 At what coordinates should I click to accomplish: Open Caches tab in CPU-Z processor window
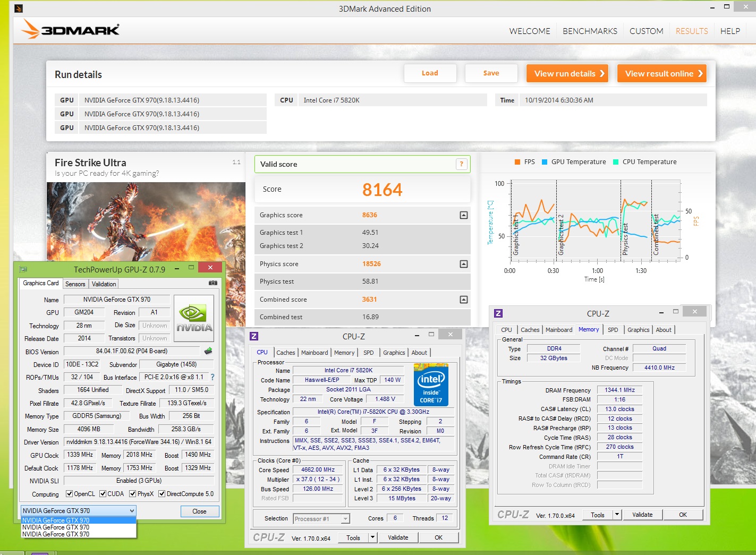coord(286,353)
